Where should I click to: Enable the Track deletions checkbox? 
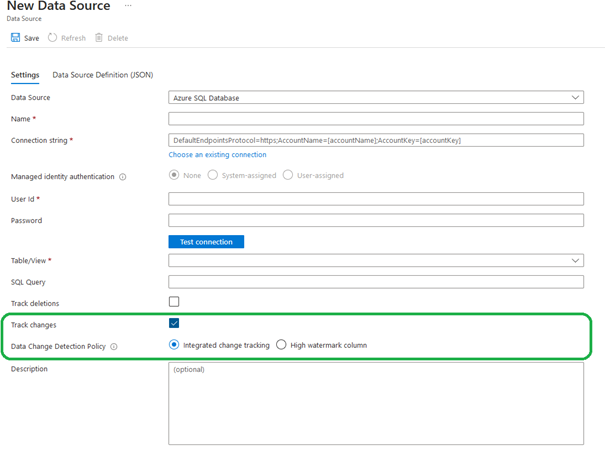174,302
